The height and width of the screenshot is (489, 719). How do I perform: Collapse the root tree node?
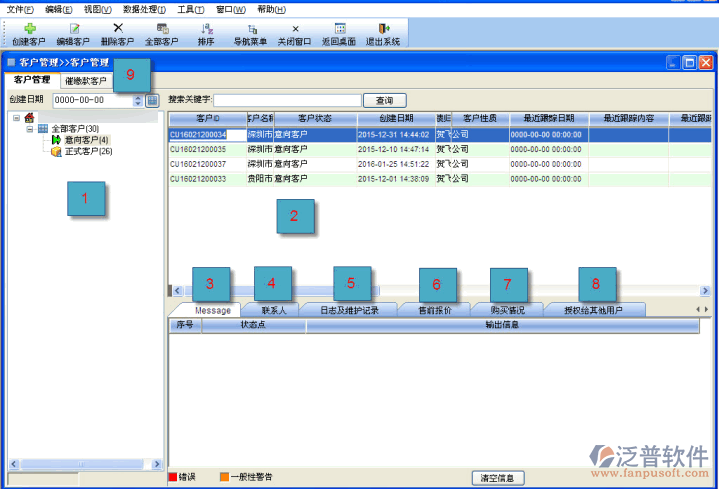17,118
